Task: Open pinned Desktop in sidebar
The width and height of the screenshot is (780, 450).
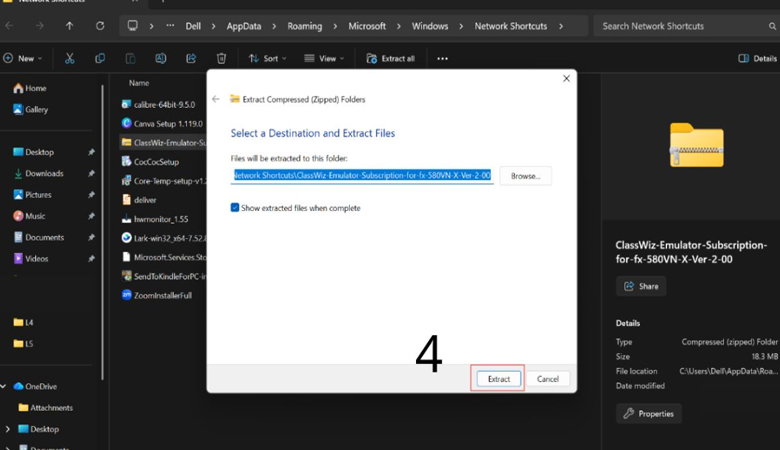Action: click(33, 152)
